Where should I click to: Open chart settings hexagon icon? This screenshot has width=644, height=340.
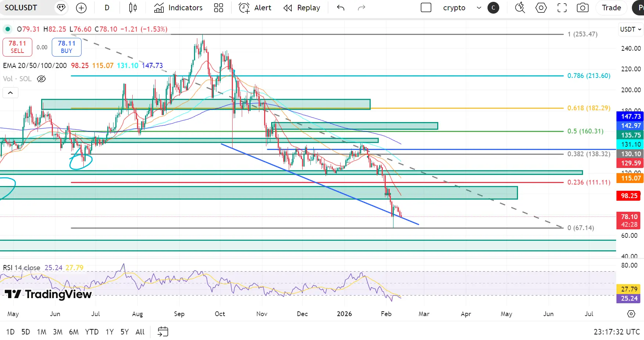coord(541,8)
